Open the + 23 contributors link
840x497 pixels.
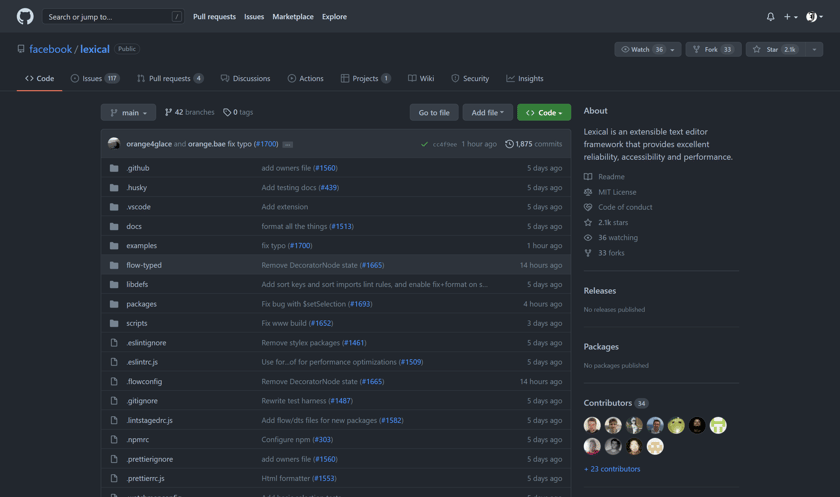(x=612, y=469)
